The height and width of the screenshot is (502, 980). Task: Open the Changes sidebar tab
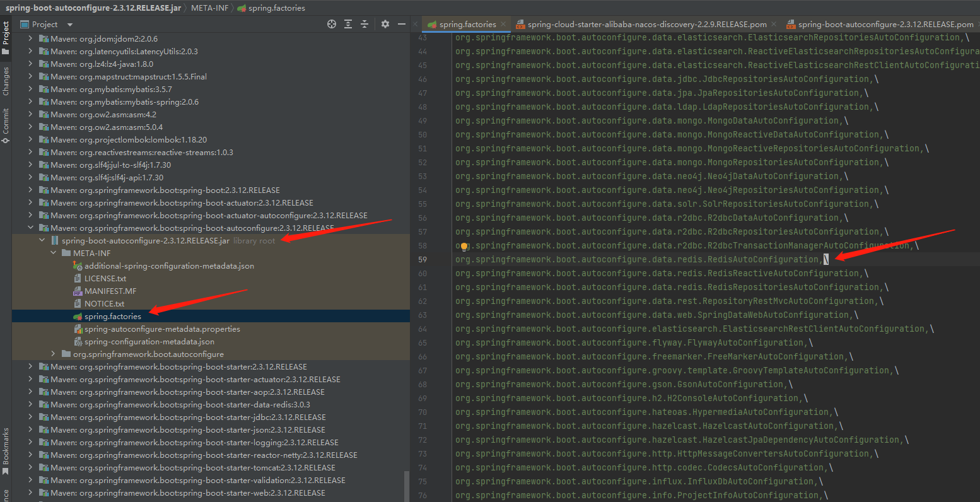(6, 81)
